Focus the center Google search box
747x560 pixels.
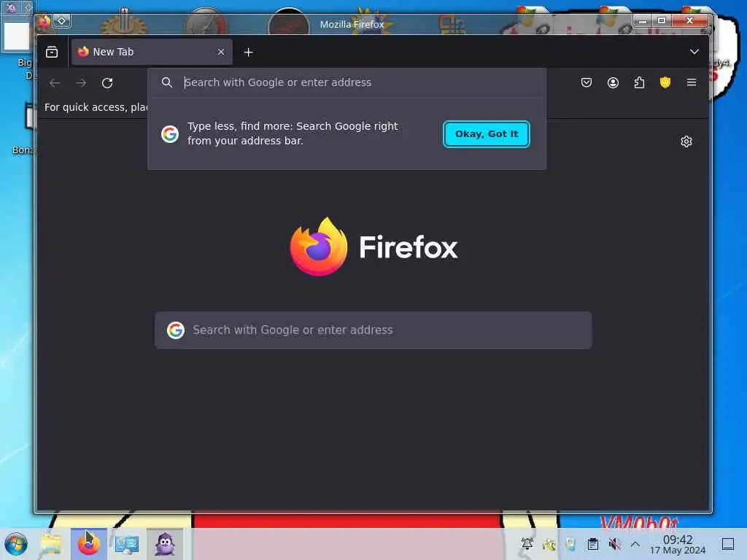[373, 330]
